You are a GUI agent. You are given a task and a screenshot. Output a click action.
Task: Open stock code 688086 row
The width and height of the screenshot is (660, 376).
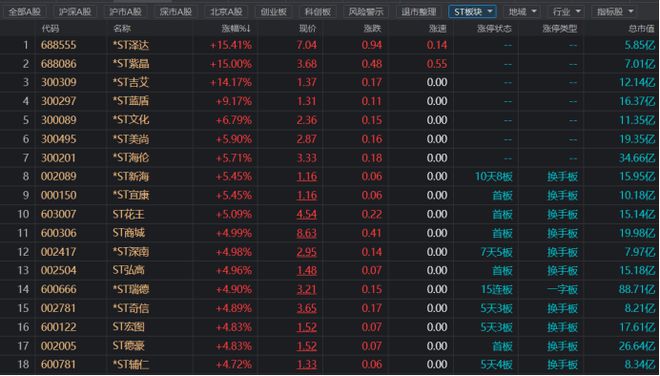point(59,64)
